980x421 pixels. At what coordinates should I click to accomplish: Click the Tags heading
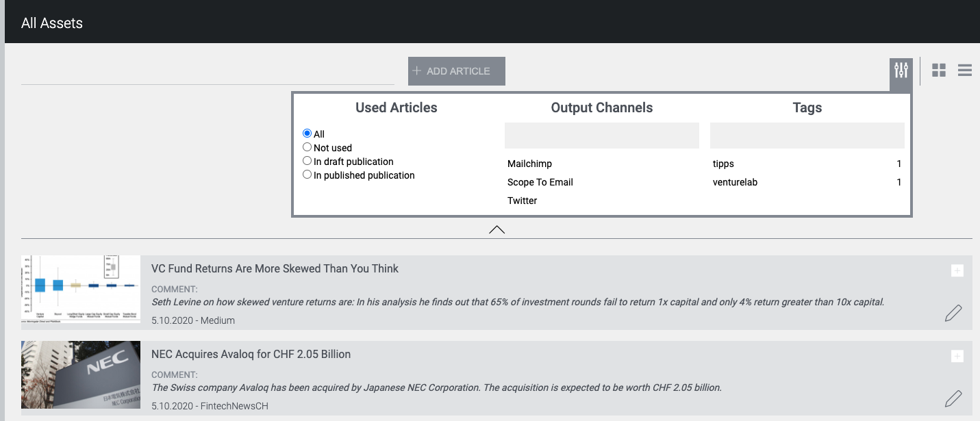point(807,107)
